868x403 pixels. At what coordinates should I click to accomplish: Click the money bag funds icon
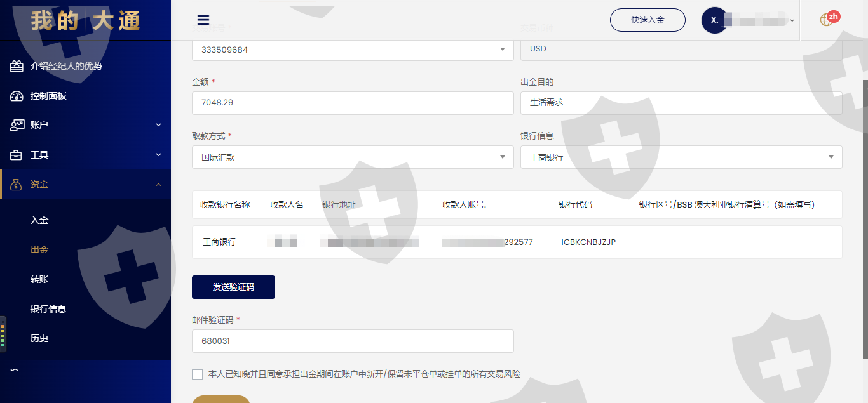pos(17,185)
